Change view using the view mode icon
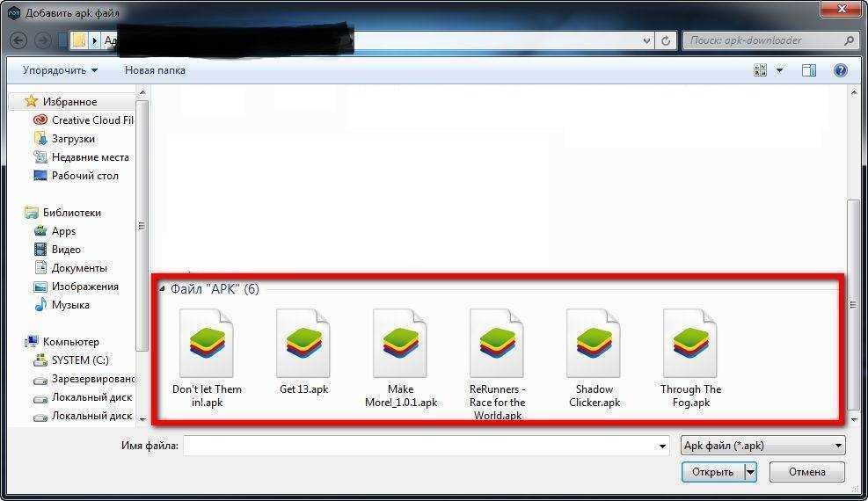The height and width of the screenshot is (501, 868). click(760, 70)
